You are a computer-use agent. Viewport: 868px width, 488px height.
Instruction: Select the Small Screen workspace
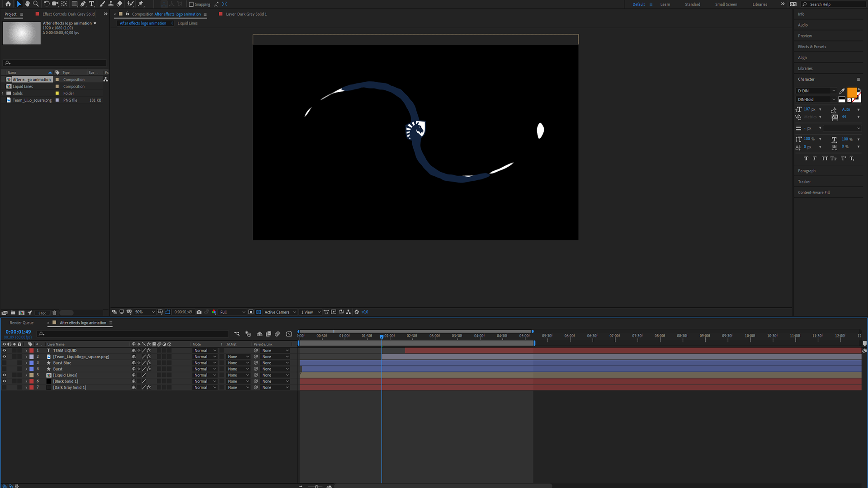click(x=726, y=4)
